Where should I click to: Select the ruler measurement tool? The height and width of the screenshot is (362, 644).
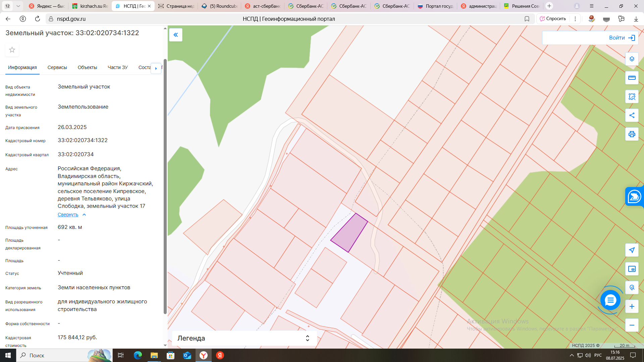(x=632, y=78)
